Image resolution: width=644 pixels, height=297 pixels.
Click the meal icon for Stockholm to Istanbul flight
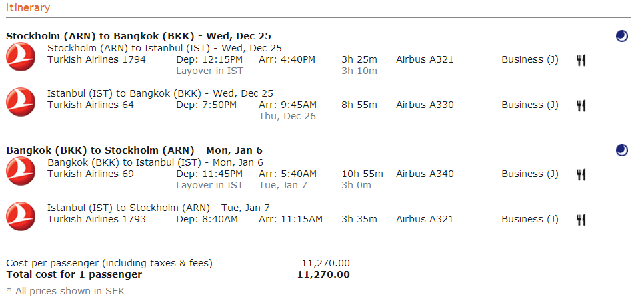point(581,60)
